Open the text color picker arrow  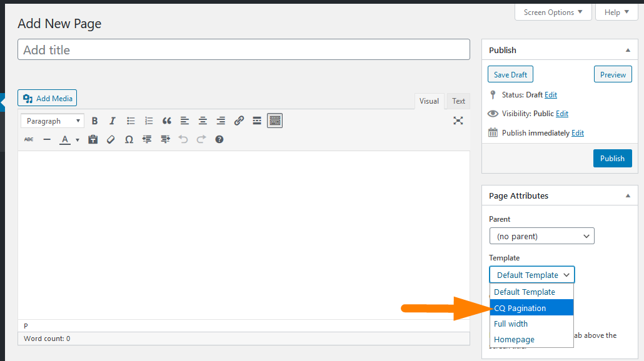[x=77, y=140]
